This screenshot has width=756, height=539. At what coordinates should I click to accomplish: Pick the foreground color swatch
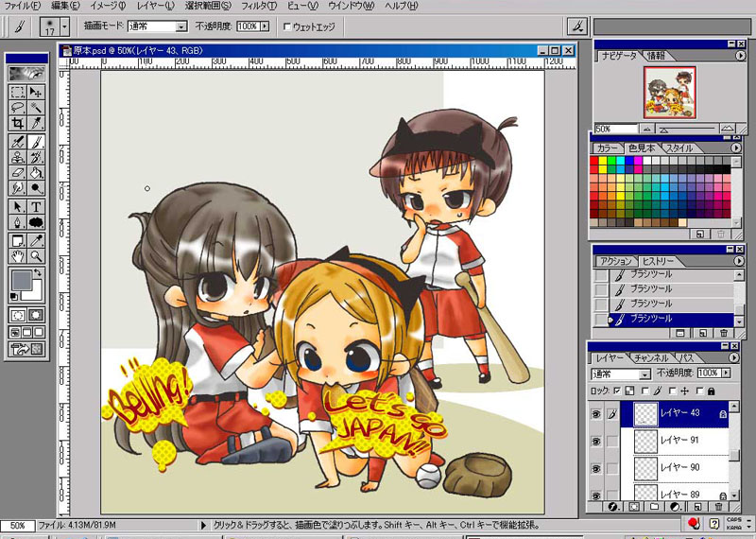pos(22,280)
